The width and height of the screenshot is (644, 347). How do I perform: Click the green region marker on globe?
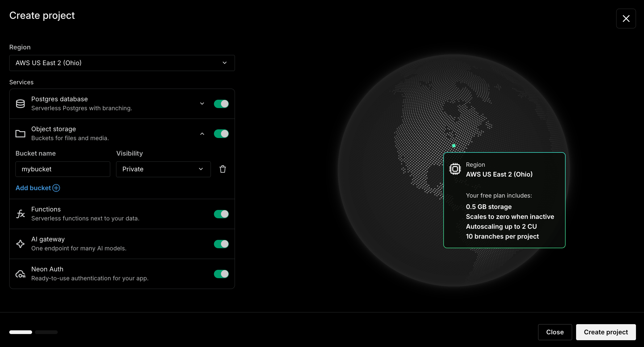point(454,146)
